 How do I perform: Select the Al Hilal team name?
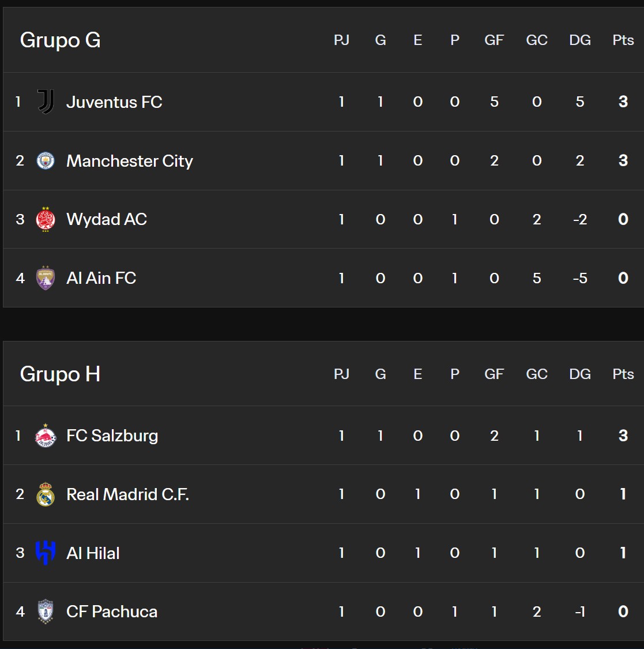point(93,553)
